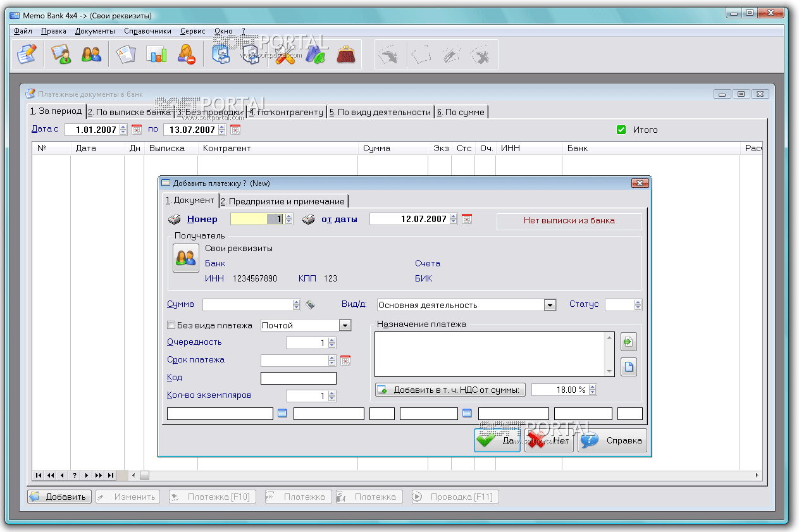Click the blank page button beside payment purpose
The height and width of the screenshot is (532, 799).
[628, 367]
